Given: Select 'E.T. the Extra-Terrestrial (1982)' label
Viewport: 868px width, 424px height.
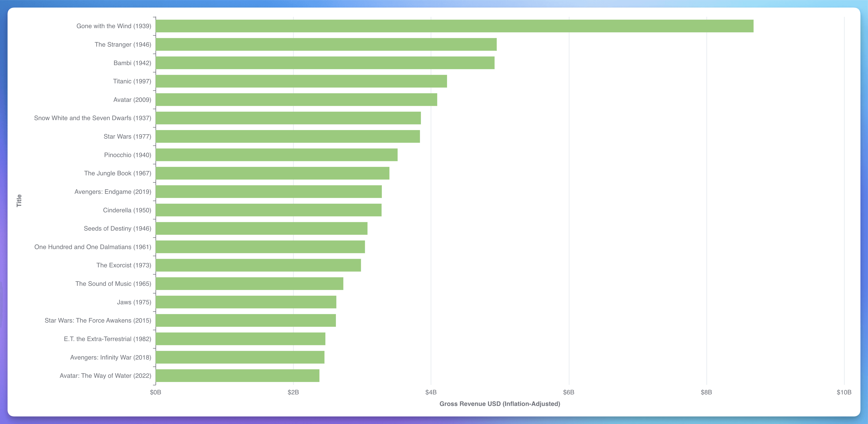Looking at the screenshot, I should coord(108,339).
